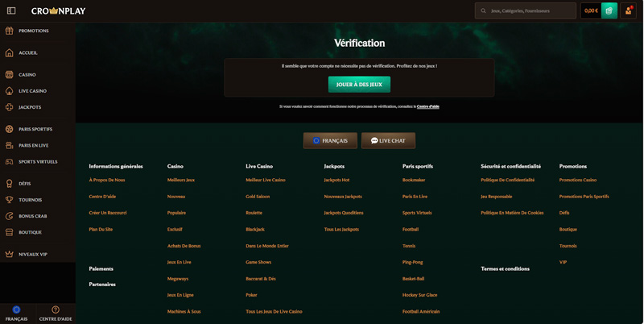Open the Français language selector button
This screenshot has height=324, width=644.
click(330, 140)
